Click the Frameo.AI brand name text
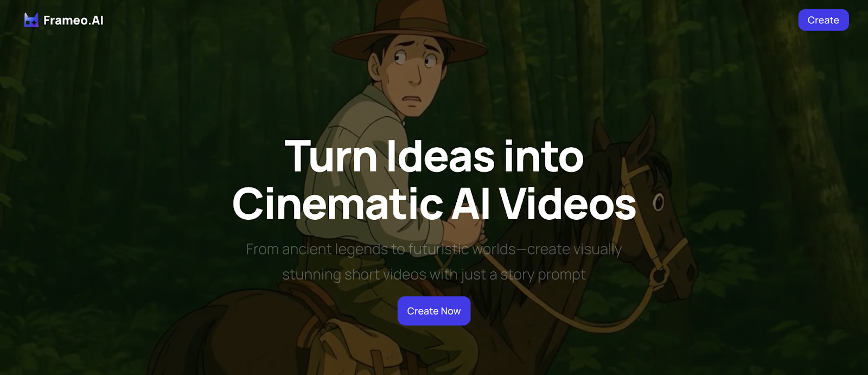 click(x=73, y=21)
